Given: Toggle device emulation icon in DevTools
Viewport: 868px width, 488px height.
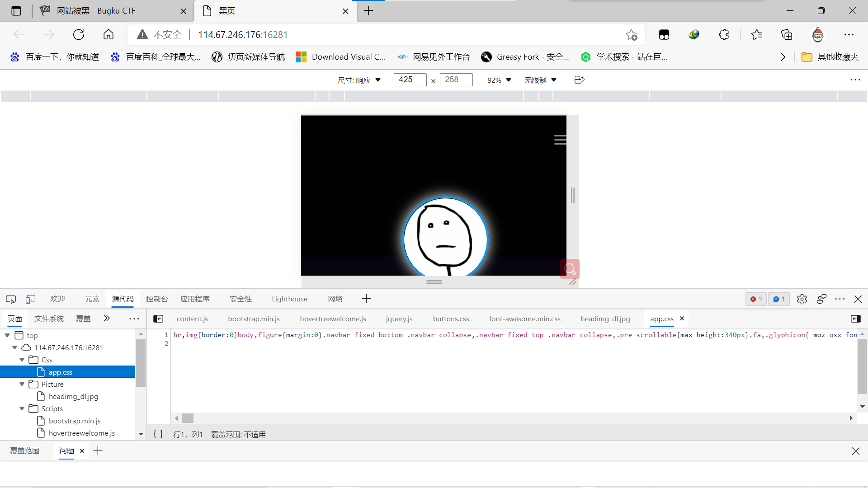Looking at the screenshot, I should (x=30, y=299).
